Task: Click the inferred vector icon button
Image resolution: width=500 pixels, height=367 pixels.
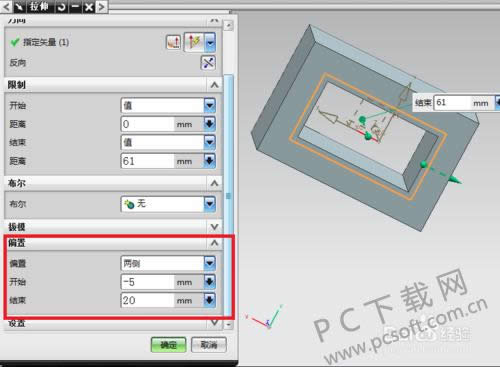Action: coord(194,42)
